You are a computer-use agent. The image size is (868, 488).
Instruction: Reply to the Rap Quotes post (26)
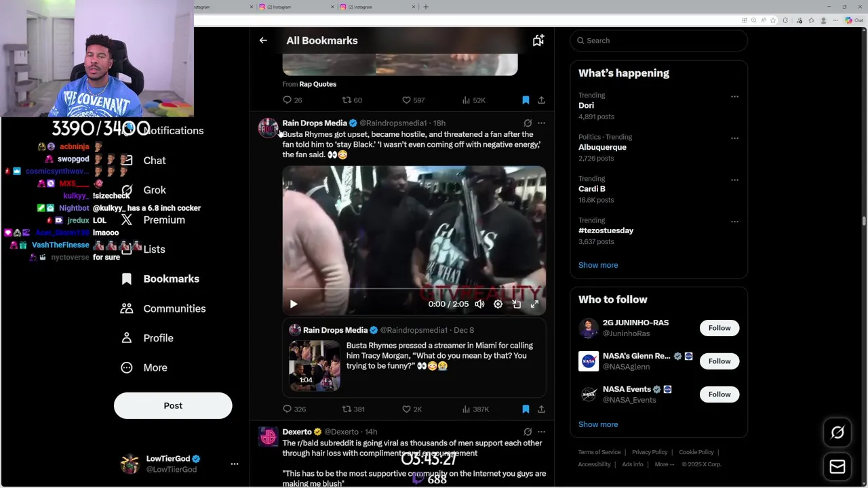point(292,100)
